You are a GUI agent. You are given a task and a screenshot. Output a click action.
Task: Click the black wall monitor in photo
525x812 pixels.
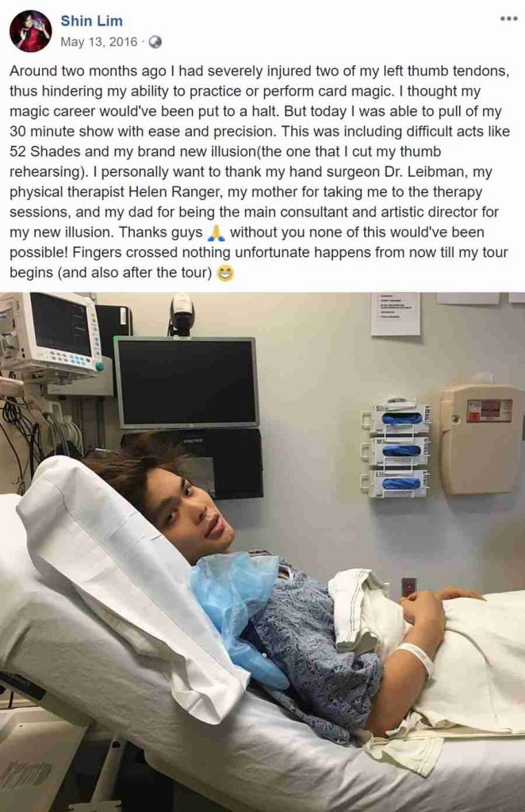pos(186,382)
